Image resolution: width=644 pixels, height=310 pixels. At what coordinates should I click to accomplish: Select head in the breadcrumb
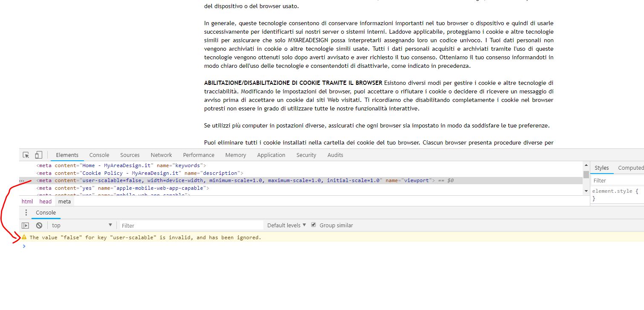(46, 201)
